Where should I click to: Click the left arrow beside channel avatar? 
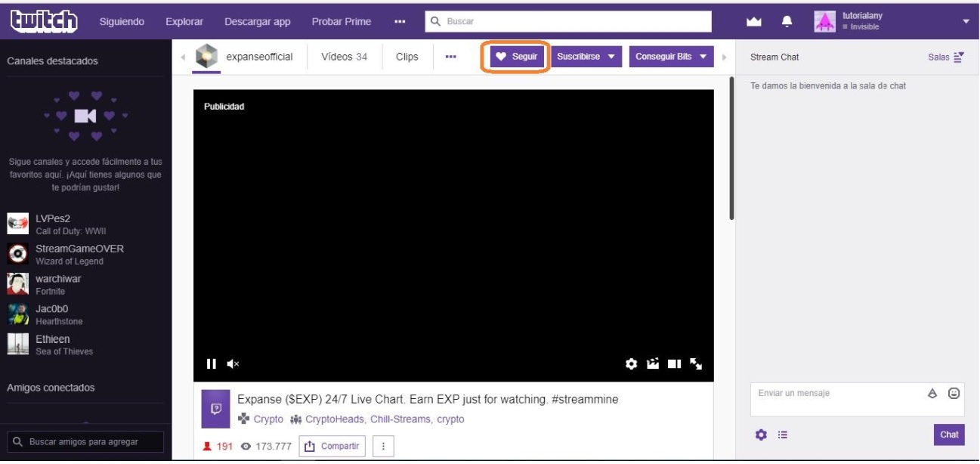pos(182,57)
